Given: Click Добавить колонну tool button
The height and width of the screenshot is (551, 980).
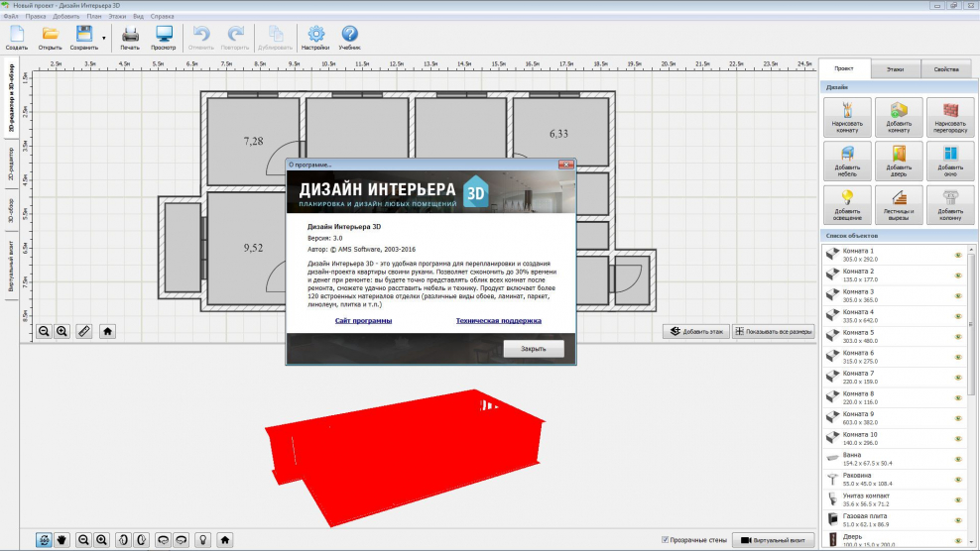Looking at the screenshot, I should pos(950,205).
